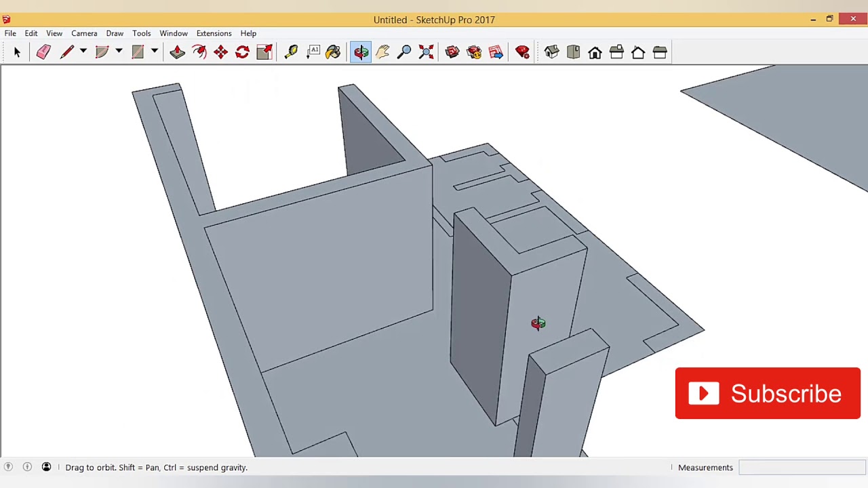Click the geolocation status bar icon
The image size is (868, 488).
click(8, 467)
